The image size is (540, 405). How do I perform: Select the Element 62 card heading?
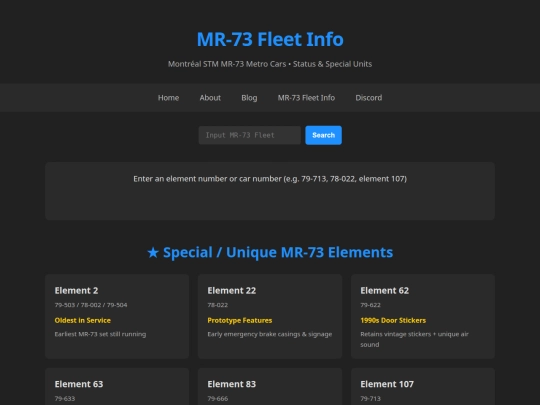click(384, 290)
